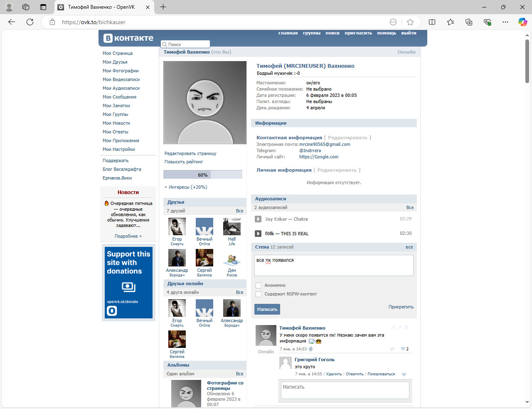Click Редактировать next to Контактная информация

347,138
